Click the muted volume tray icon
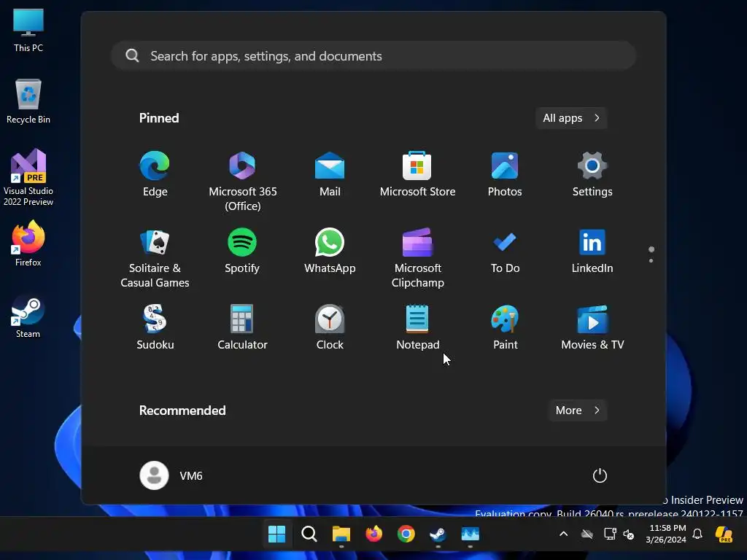This screenshot has height=560, width=747. coord(629,534)
